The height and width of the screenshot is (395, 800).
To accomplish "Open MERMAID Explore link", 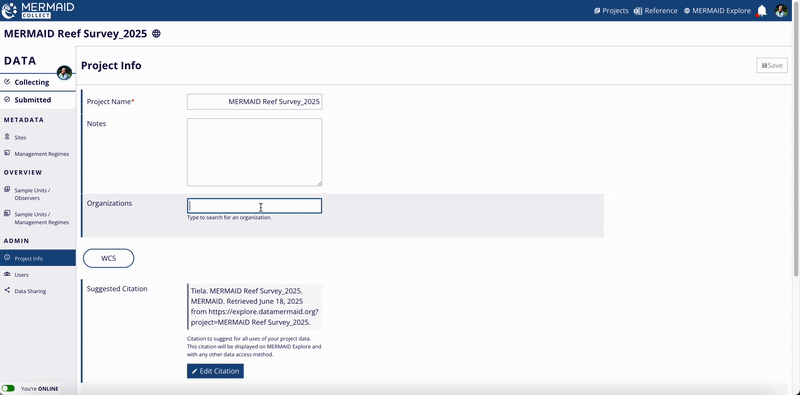I will (x=717, y=11).
